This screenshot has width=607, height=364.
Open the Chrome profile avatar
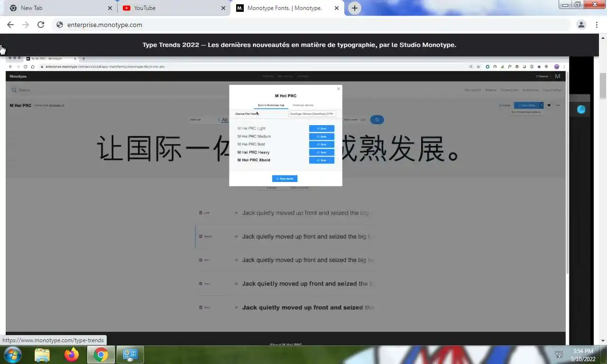(581, 25)
